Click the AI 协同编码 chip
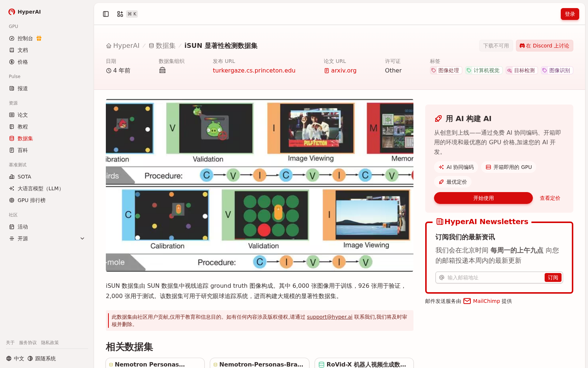 (456, 167)
